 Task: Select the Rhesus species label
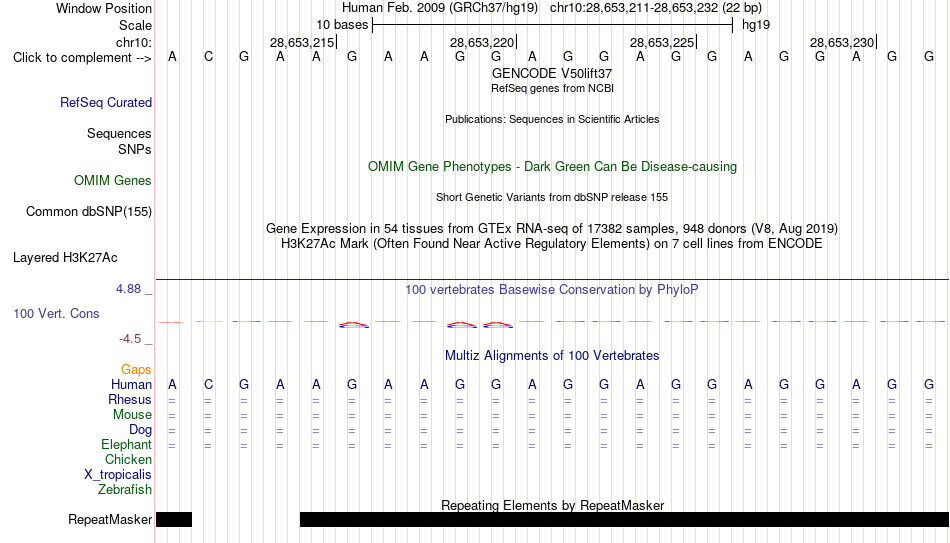coord(130,400)
